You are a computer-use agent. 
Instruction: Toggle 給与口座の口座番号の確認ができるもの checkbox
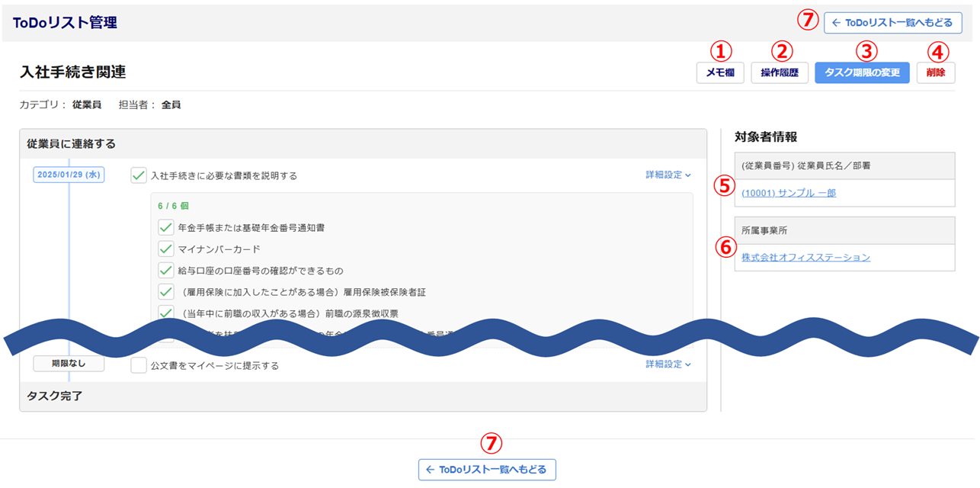click(x=166, y=270)
